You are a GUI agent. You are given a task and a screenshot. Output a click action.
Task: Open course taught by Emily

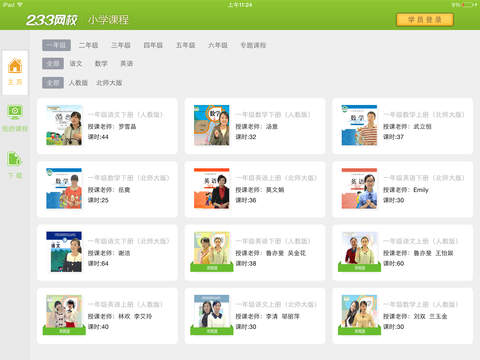pyautogui.click(x=403, y=189)
